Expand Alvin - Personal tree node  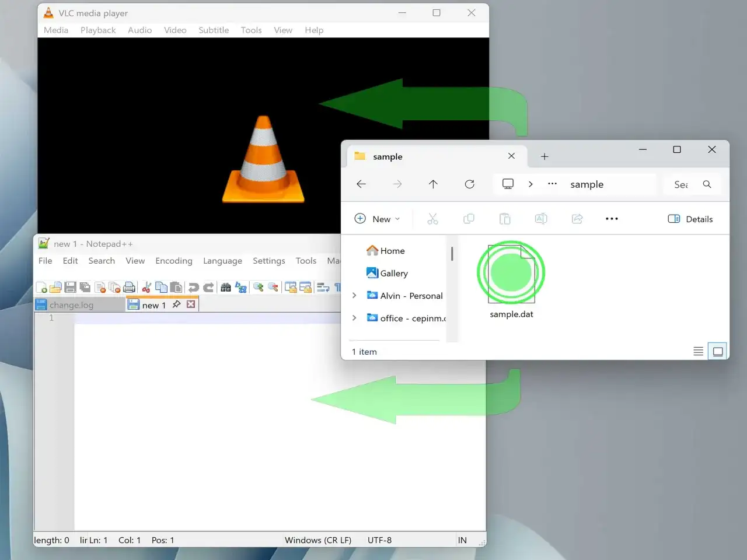[354, 296]
